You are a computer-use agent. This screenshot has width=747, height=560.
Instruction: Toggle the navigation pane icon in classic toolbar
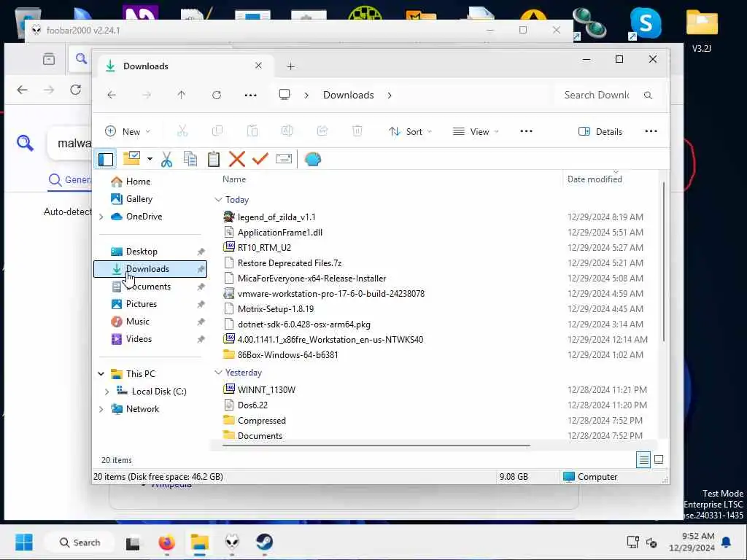coord(105,159)
